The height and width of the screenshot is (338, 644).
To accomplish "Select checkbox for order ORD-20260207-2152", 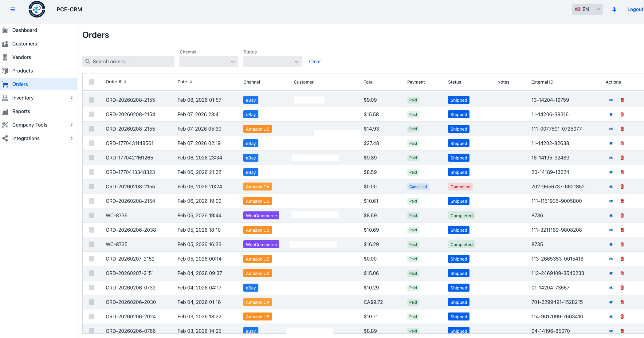I will (92, 259).
